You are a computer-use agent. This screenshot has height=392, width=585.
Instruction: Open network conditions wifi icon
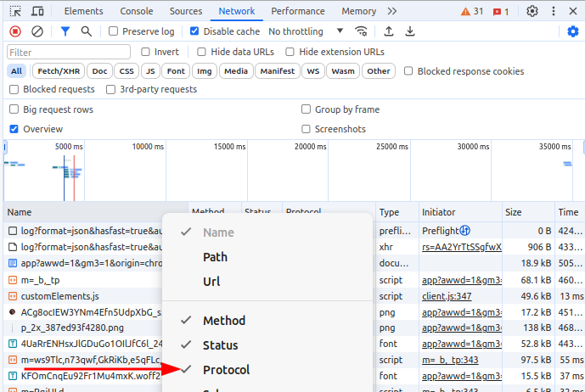362,31
